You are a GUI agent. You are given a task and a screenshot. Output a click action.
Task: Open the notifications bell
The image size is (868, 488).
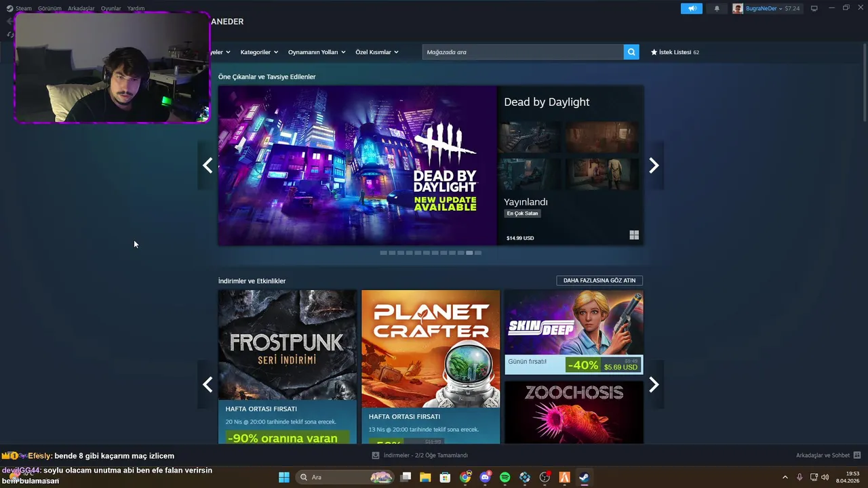pyautogui.click(x=717, y=8)
